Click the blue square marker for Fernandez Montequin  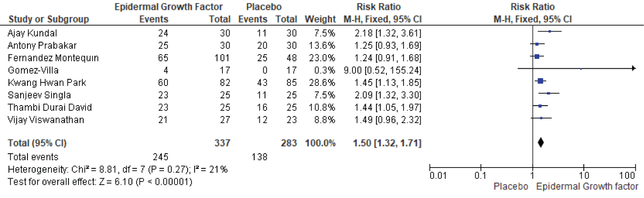[x=537, y=56]
